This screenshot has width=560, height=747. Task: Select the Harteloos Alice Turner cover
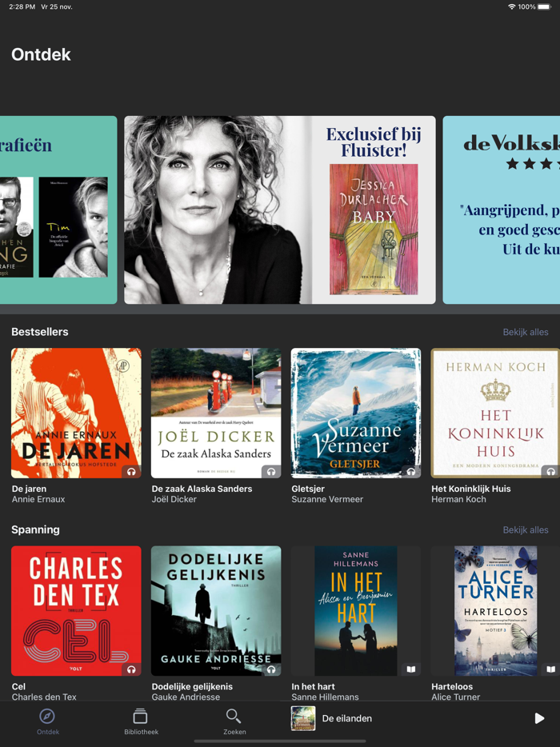pyautogui.click(x=495, y=611)
